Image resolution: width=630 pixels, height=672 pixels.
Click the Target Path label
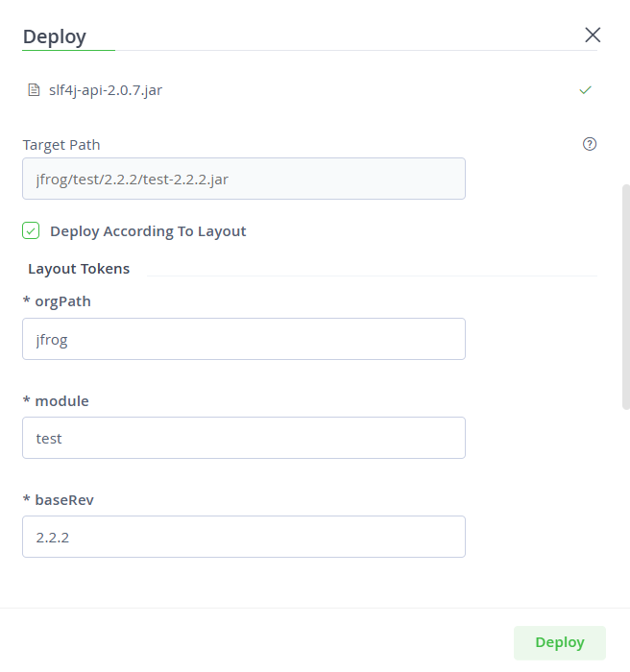click(x=61, y=145)
